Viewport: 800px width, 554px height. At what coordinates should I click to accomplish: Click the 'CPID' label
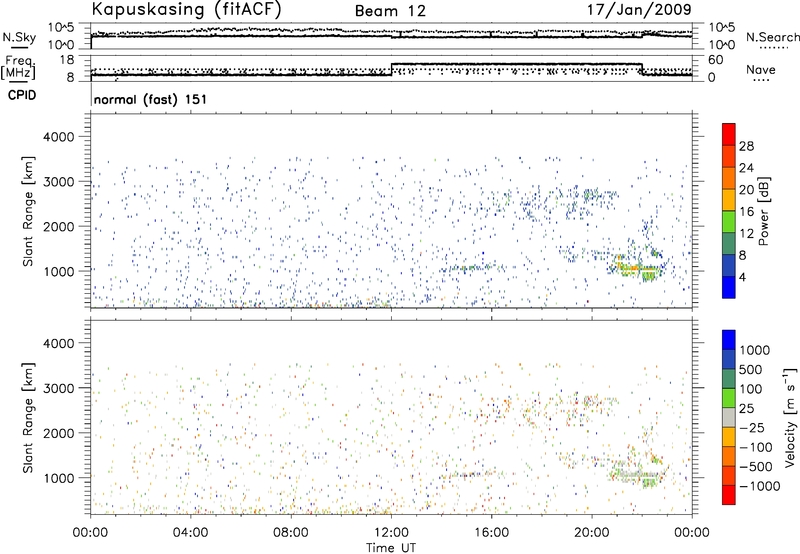(22, 95)
